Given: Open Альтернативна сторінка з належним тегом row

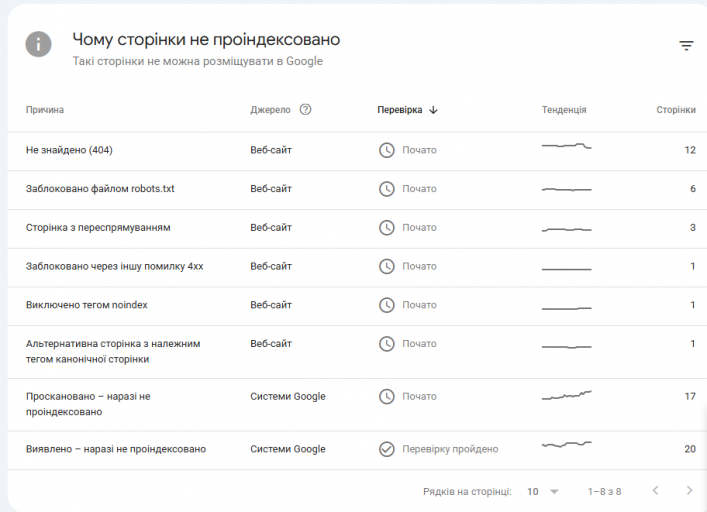Looking at the screenshot, I should coord(113,352).
